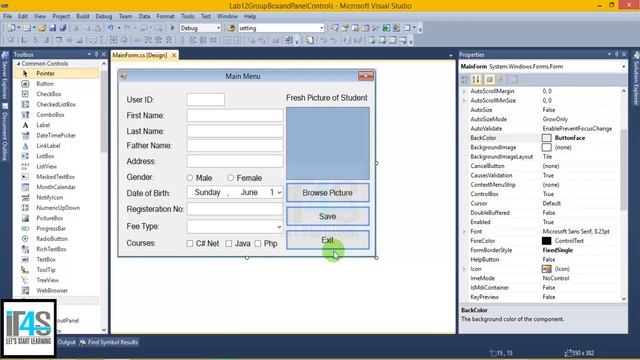
Task: Expand the AutoScrollMargin property
Action: pos(464,91)
